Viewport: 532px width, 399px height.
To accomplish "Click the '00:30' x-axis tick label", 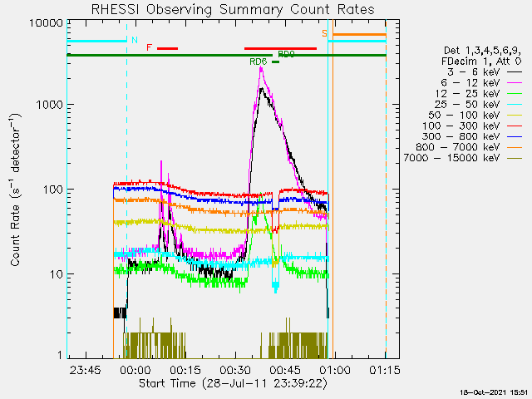I will [x=234, y=370].
